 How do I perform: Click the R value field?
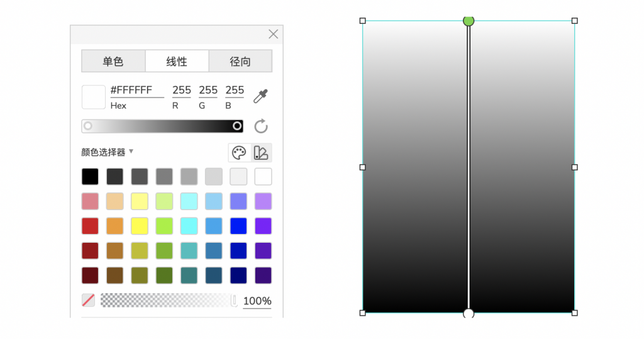click(181, 91)
